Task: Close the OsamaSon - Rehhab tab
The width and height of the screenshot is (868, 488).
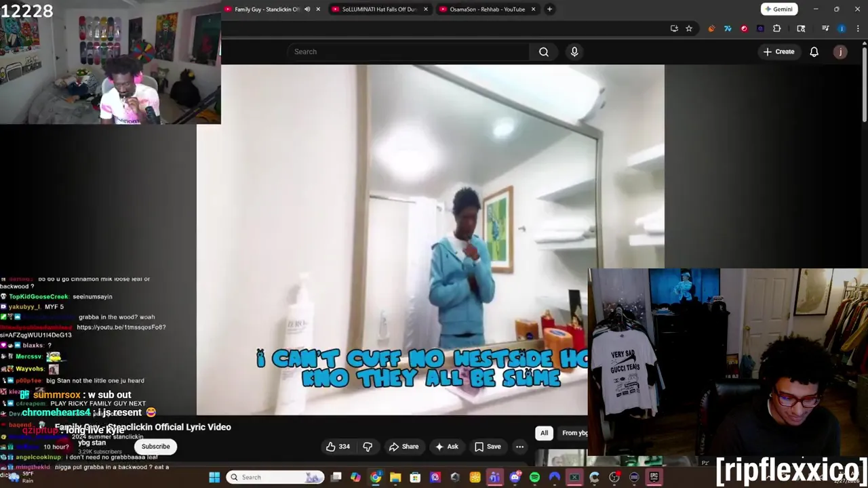Action: pos(533,9)
